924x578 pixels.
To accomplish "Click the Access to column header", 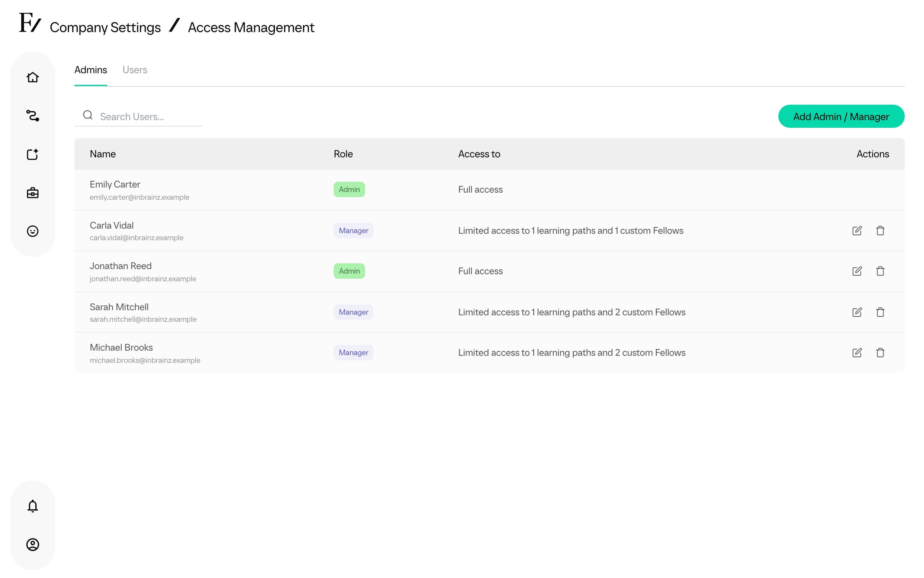I will (479, 154).
